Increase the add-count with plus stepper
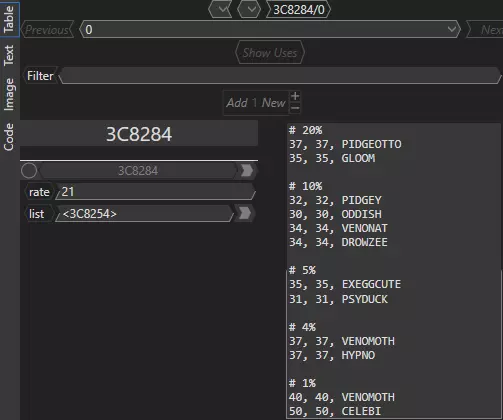Viewport: 503px width, 420px height. (x=295, y=96)
